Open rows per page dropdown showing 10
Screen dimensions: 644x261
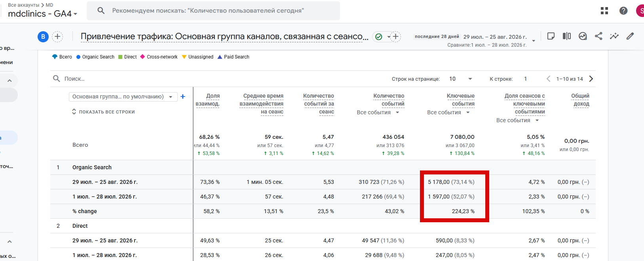pyautogui.click(x=460, y=79)
